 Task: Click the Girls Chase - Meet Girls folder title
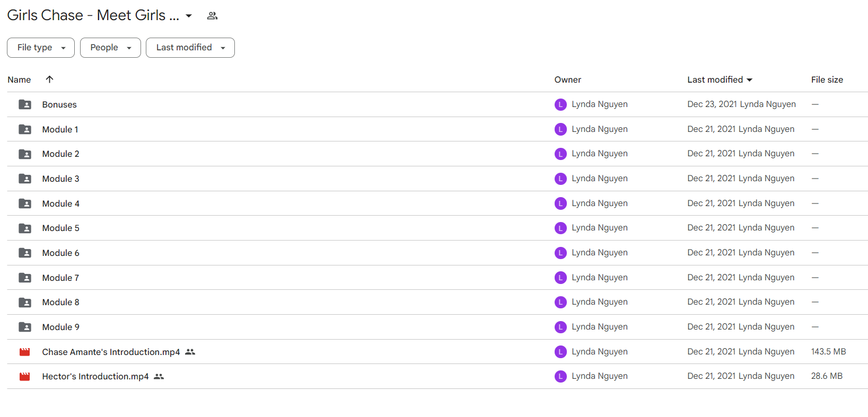tap(93, 15)
